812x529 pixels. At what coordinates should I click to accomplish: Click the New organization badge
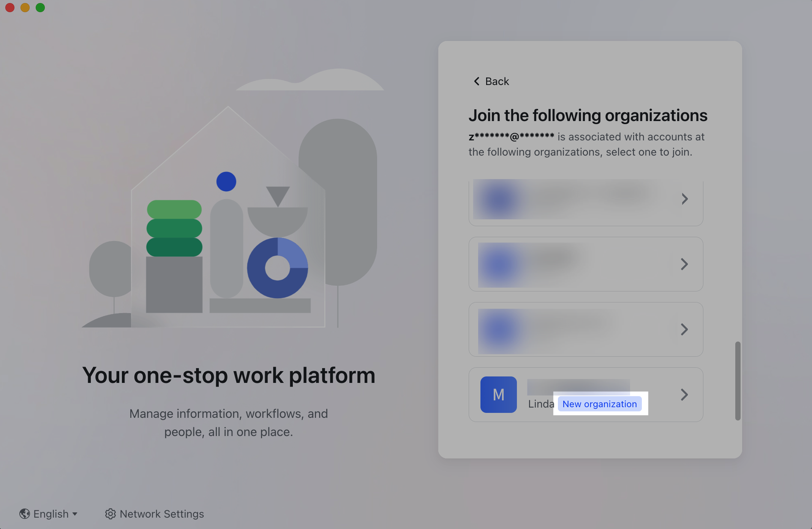599,404
